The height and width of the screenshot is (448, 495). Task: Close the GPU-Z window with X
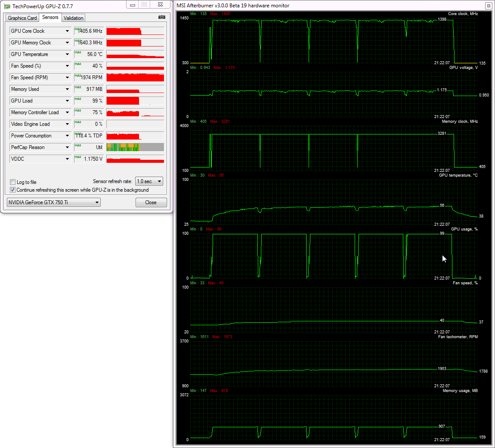(x=161, y=5)
